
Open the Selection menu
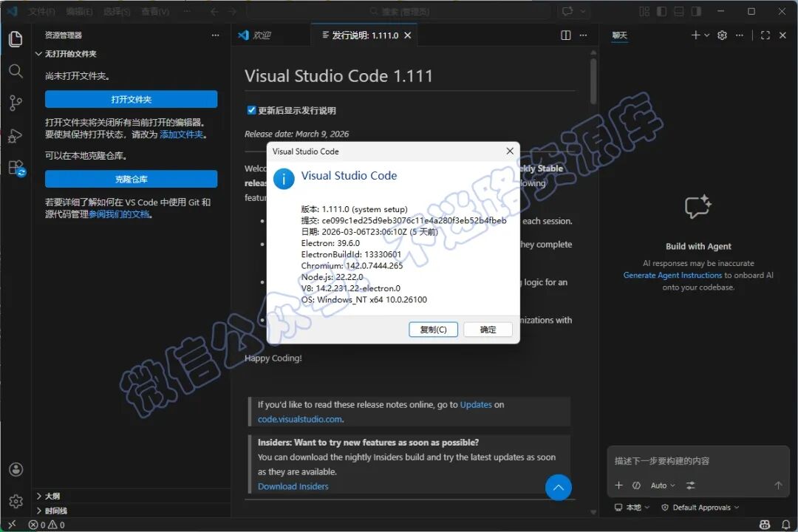tap(117, 11)
